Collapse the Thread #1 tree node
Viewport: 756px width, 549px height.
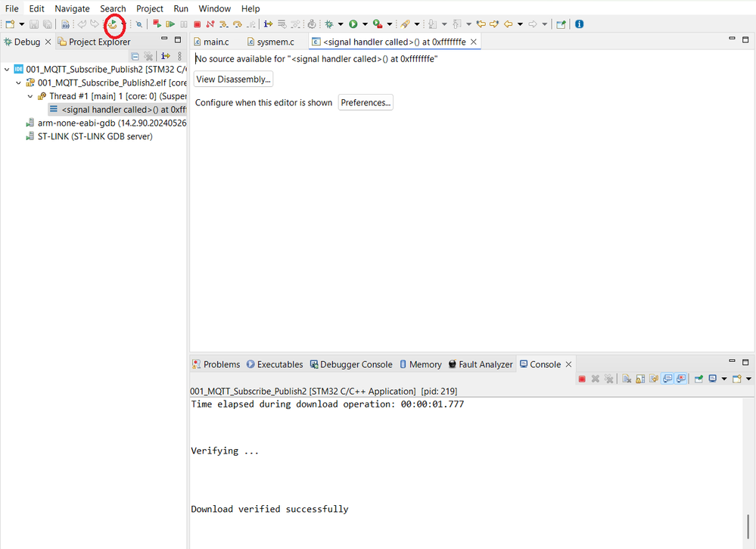pyautogui.click(x=30, y=96)
